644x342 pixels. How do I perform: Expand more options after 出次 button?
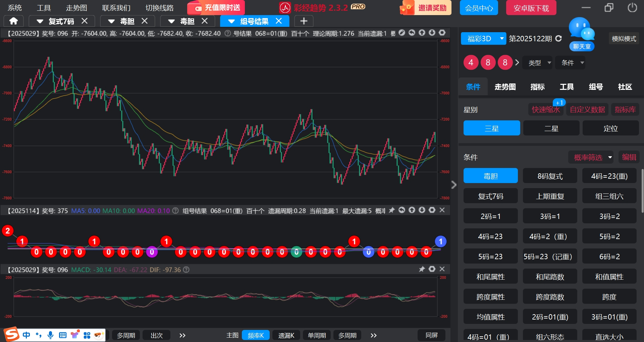click(182, 335)
